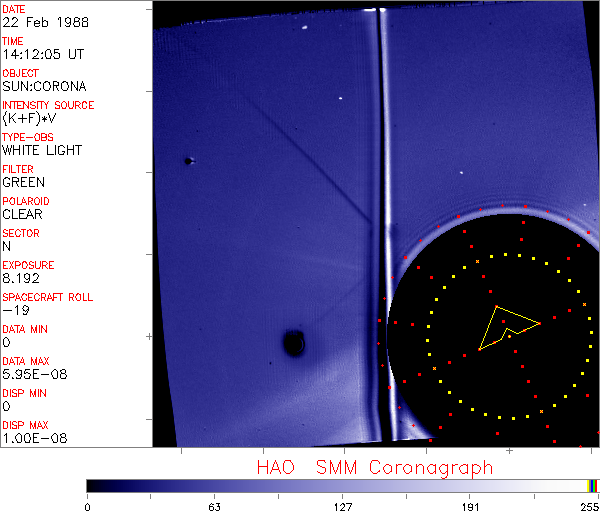
Task: Click the time value 14:12:05 UT
Action: [x=42, y=54]
